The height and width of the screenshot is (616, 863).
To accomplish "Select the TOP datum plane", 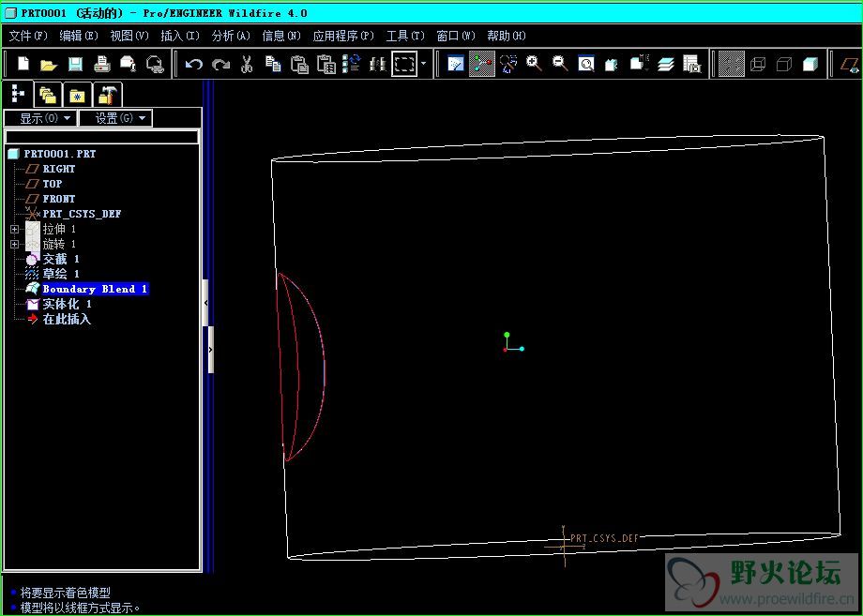I will 44,184.
